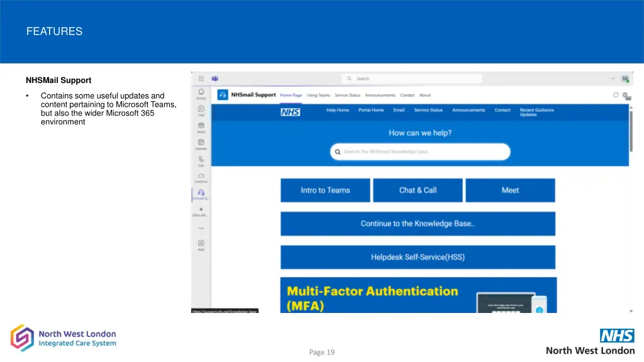Click the Intro to Teams button
Viewport: 644px width, 362px height.
coord(325,190)
